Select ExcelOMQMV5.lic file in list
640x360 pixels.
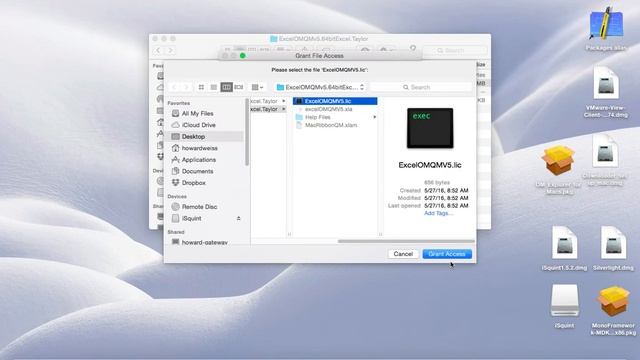tap(335, 101)
